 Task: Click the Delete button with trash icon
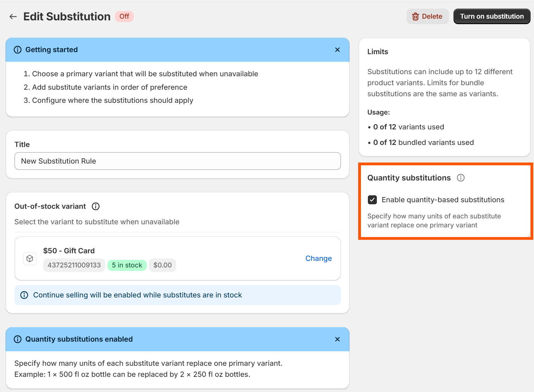pos(427,17)
